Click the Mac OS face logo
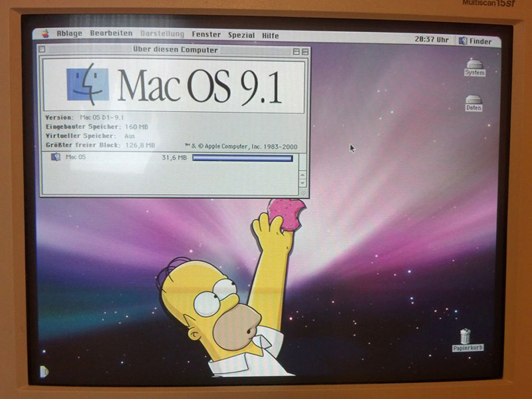The width and height of the screenshot is (532, 399). [x=88, y=84]
